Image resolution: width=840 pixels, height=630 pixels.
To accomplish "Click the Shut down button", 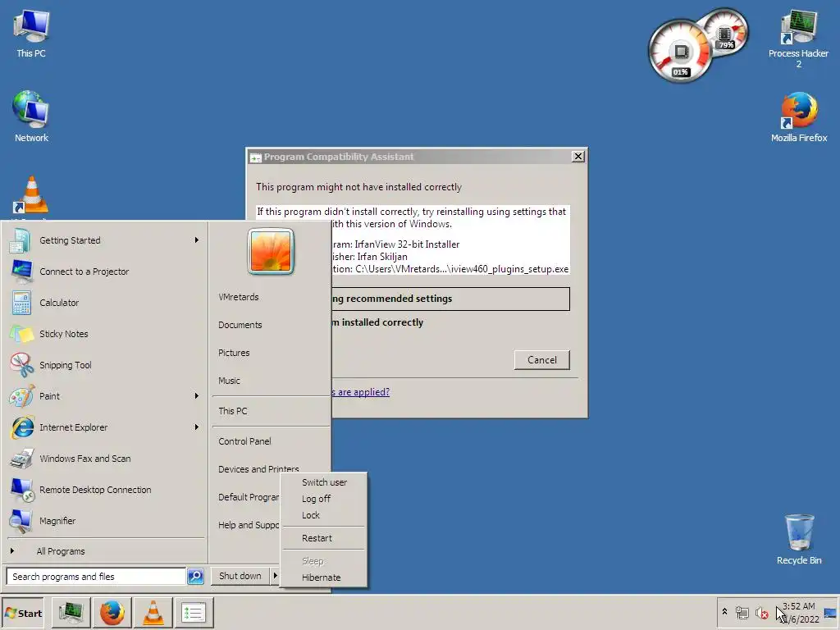I will click(240, 576).
